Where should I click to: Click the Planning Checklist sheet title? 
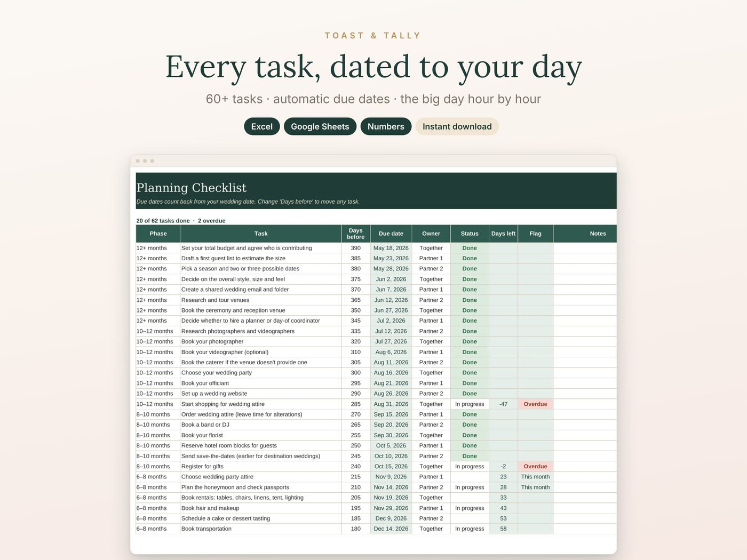click(x=192, y=188)
